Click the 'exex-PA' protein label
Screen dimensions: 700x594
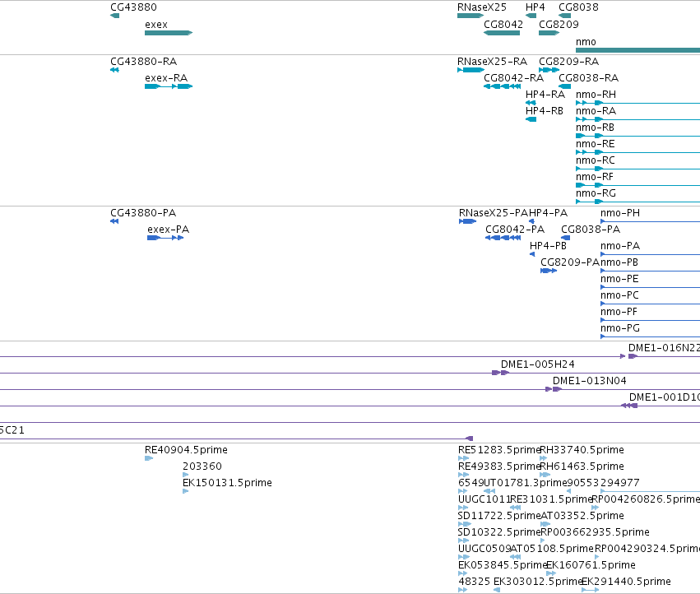[169, 229]
